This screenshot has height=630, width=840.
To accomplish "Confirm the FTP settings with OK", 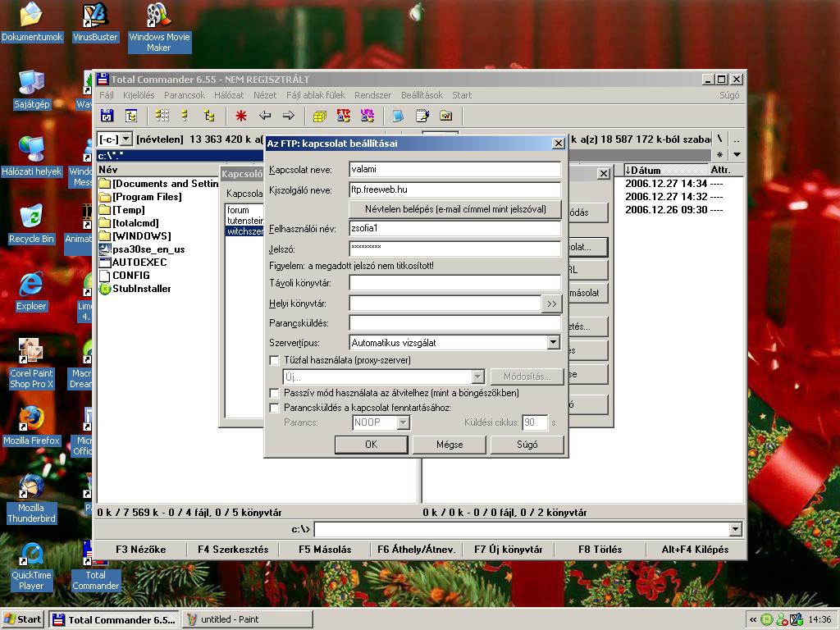I will (x=371, y=445).
